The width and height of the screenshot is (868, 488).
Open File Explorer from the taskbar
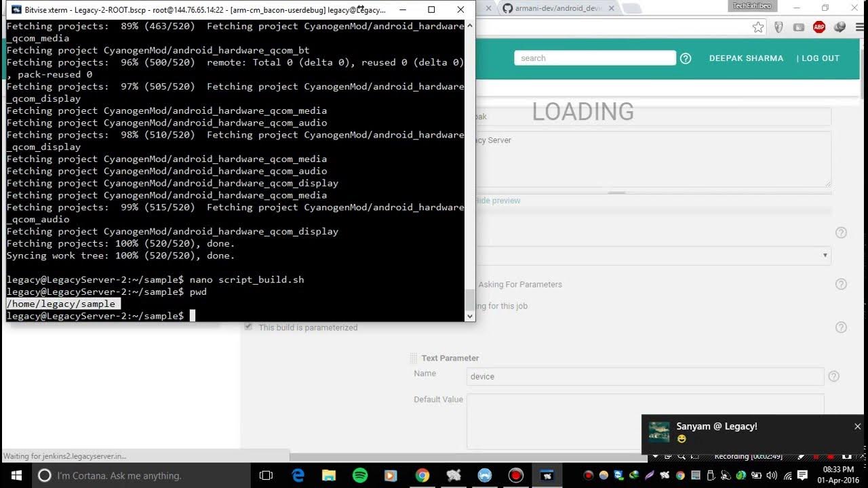coord(329,476)
